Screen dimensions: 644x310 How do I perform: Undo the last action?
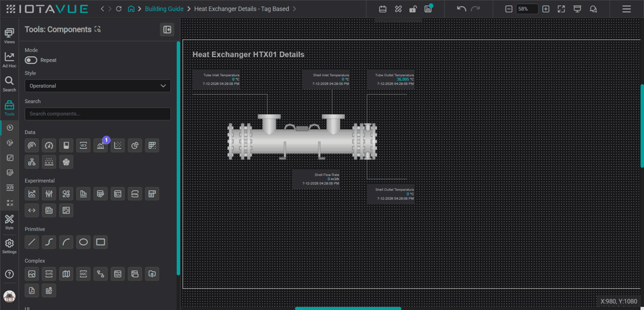461,9
